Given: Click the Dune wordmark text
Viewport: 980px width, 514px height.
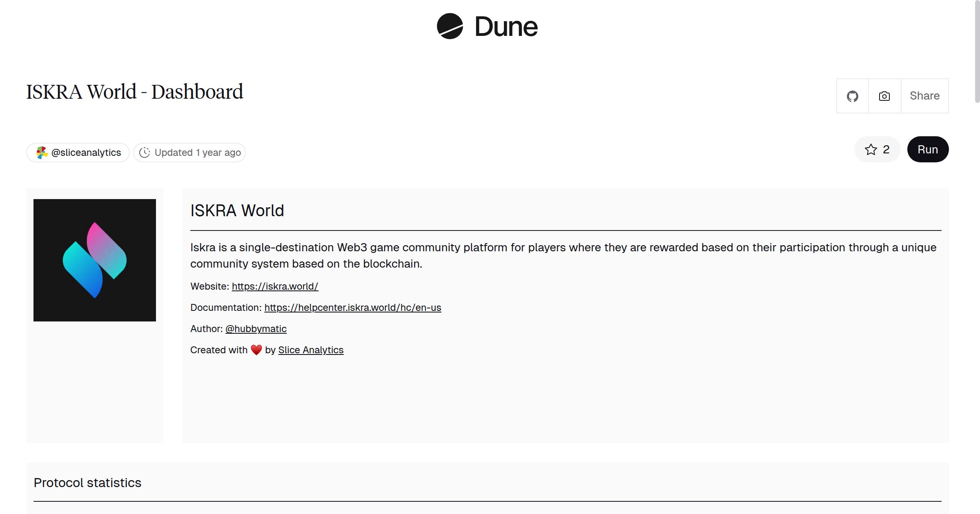Looking at the screenshot, I should coord(506,27).
